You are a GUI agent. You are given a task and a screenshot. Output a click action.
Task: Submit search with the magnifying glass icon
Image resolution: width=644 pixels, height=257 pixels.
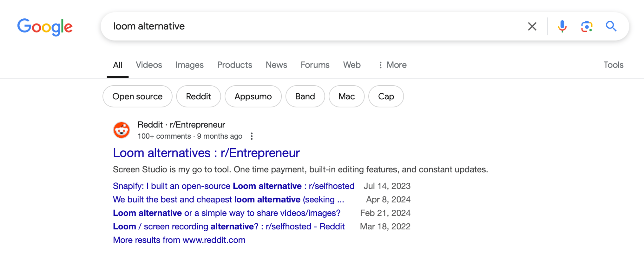pyautogui.click(x=611, y=26)
